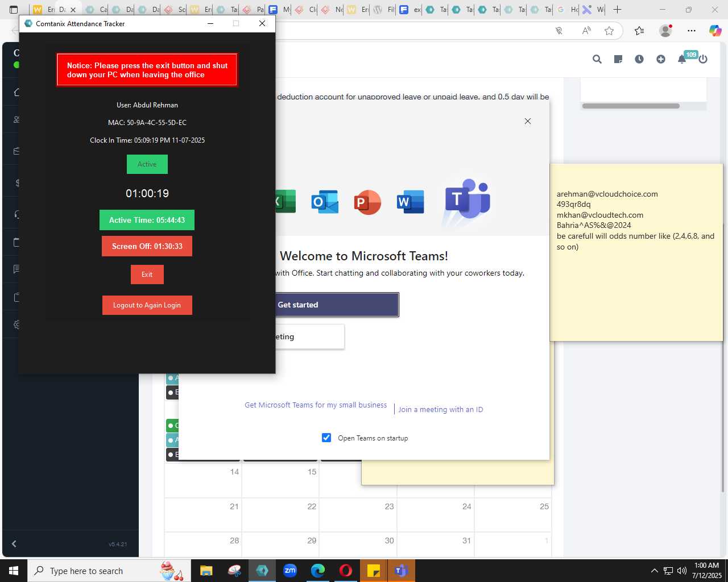The width and height of the screenshot is (728, 582).
Task: Open Opera browser from the taskbar
Action: click(x=346, y=571)
